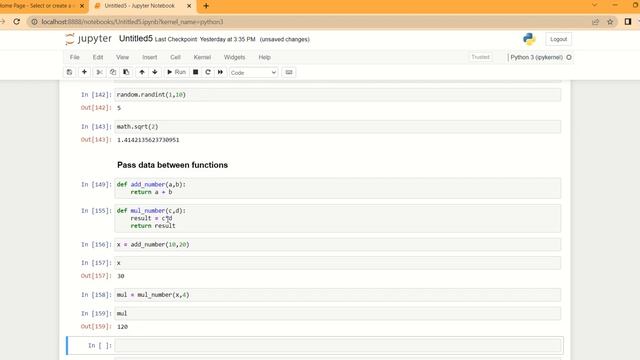Image resolution: width=640 pixels, height=360 pixels.
Task: Run the selected cell
Action: point(176,72)
